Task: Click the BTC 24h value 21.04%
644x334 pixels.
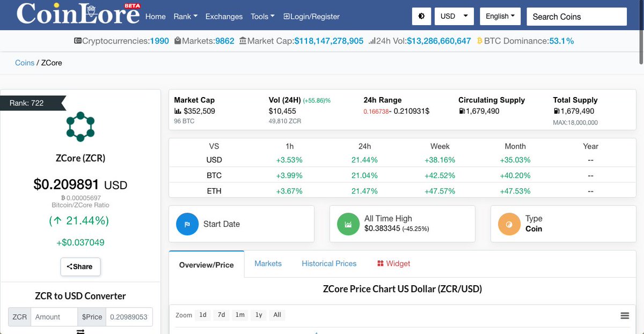Action: [x=364, y=175]
